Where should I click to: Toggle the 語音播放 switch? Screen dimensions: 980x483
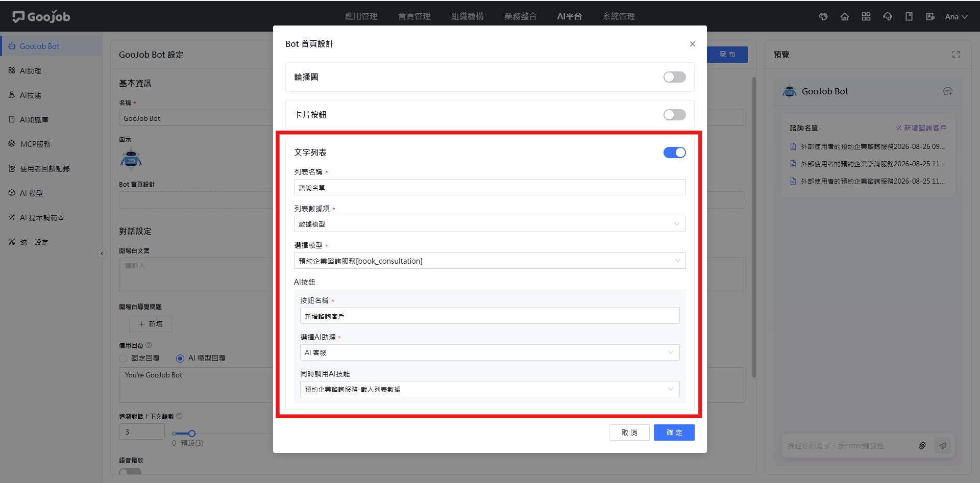(x=130, y=472)
